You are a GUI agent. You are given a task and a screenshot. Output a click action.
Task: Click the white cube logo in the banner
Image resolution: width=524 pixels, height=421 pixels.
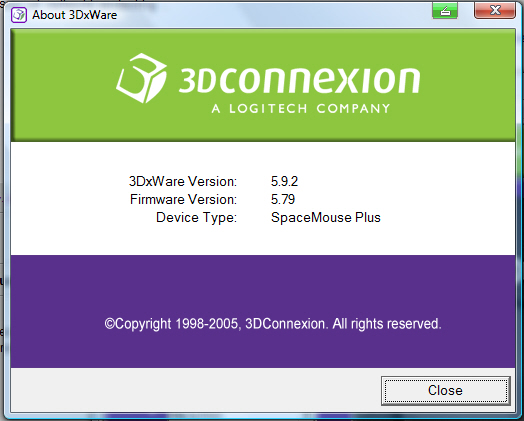pos(141,78)
